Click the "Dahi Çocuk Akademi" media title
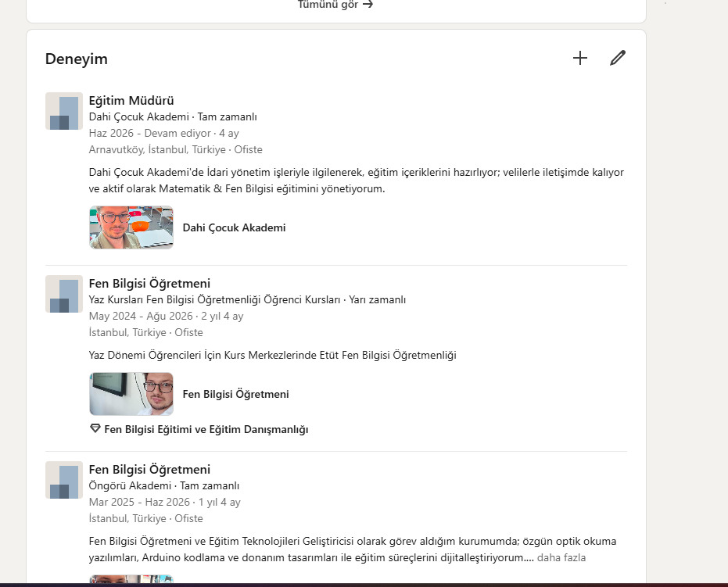Viewport: 728px width, 587px height. pos(234,227)
